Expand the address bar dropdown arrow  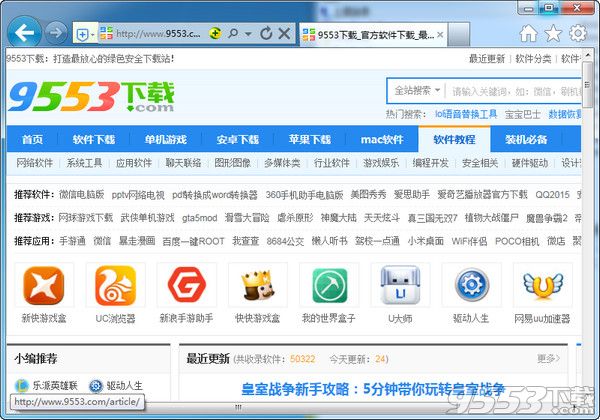pos(248,34)
